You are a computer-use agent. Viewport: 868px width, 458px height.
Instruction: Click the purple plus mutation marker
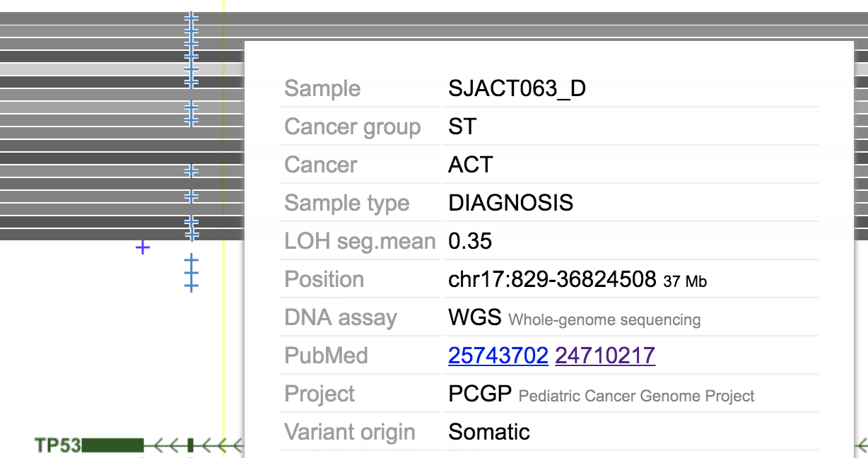143,247
